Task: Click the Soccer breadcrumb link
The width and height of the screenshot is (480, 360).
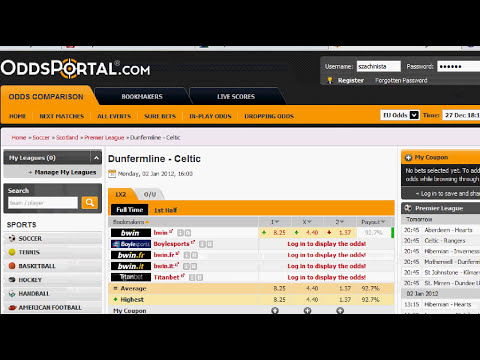Action: [x=41, y=138]
